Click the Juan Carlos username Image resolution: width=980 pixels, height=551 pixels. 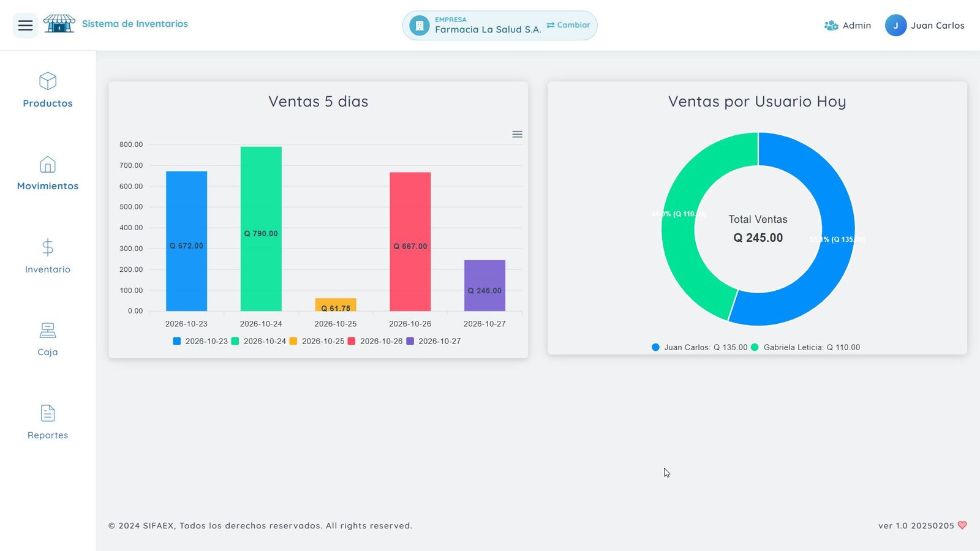tap(937, 26)
